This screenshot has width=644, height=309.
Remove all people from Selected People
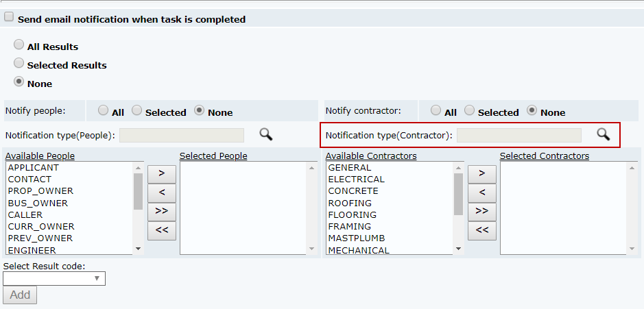click(162, 230)
